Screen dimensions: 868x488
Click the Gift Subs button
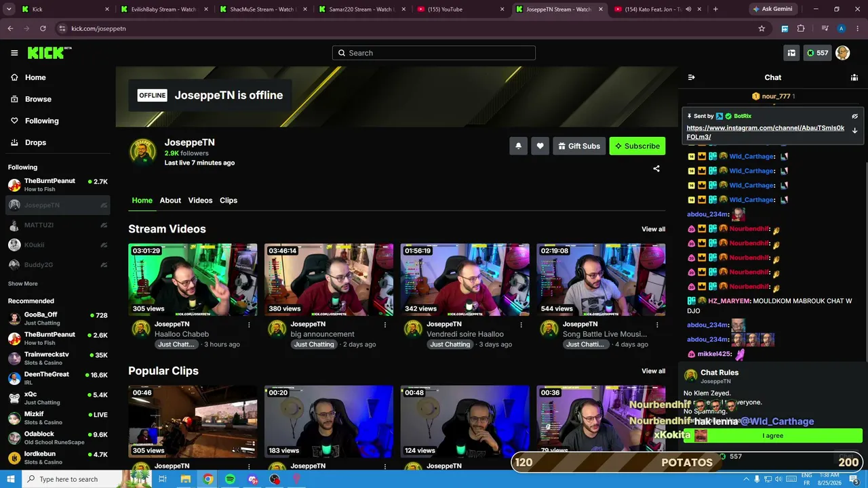point(579,146)
